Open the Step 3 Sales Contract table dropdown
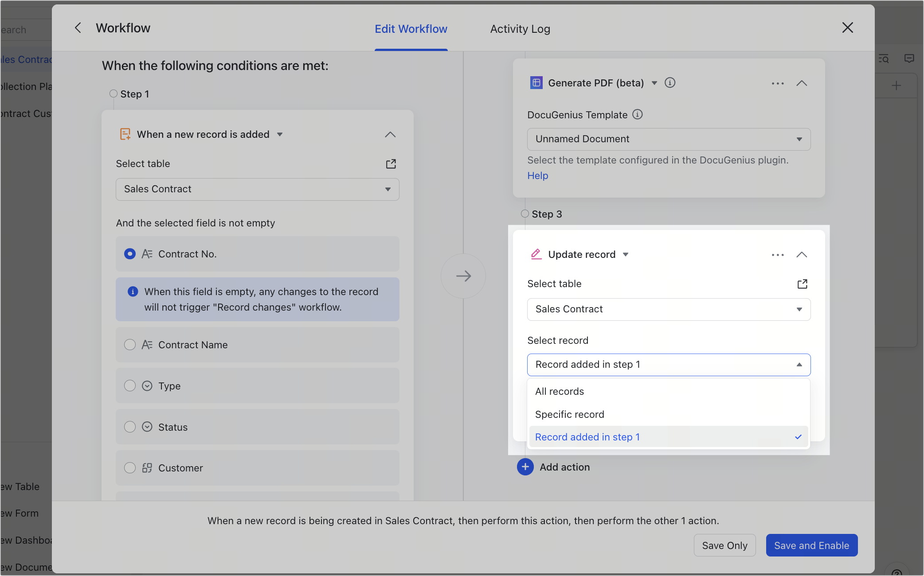 pyautogui.click(x=669, y=309)
